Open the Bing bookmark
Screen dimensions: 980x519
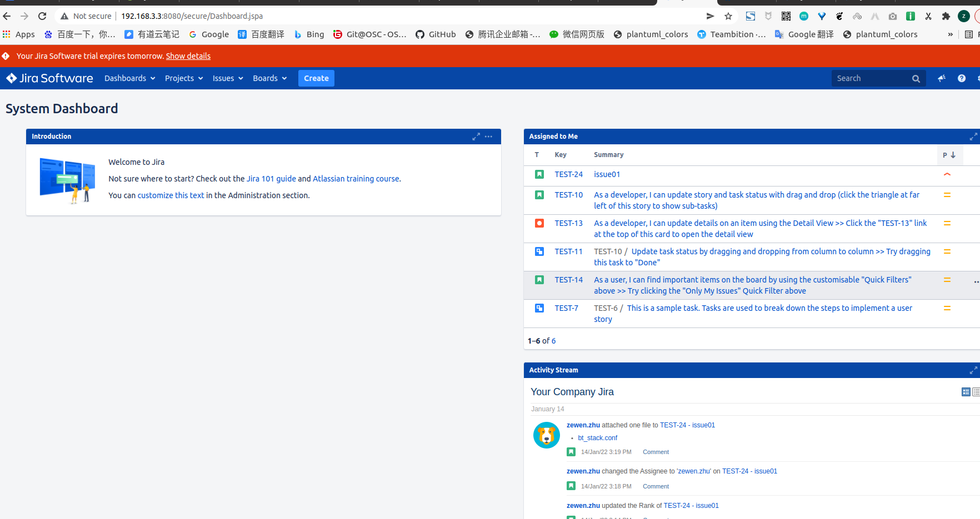(309, 34)
